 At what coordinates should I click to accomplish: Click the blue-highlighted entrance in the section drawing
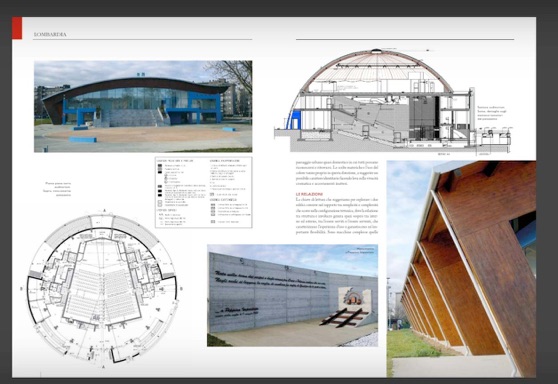[294, 120]
